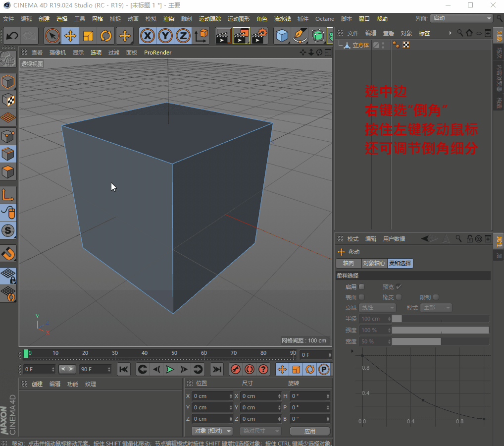Click the Enable Snap magnet icon
Viewport: 504px width, 446px height.
pos(8,253)
